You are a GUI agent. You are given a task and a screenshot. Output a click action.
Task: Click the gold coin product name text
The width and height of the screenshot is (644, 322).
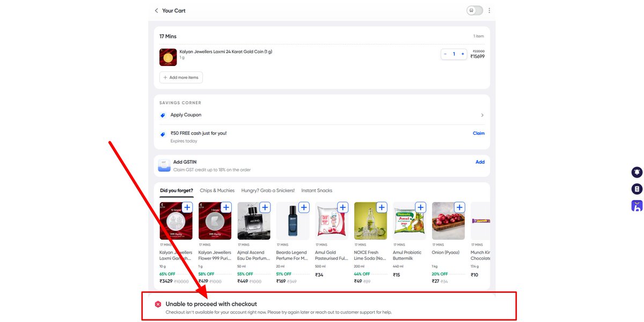click(226, 52)
